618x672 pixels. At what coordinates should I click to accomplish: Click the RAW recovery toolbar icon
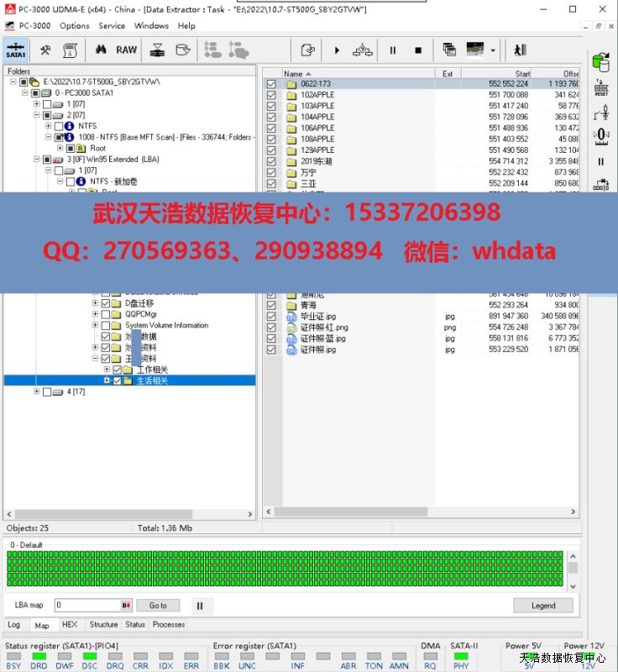click(126, 50)
